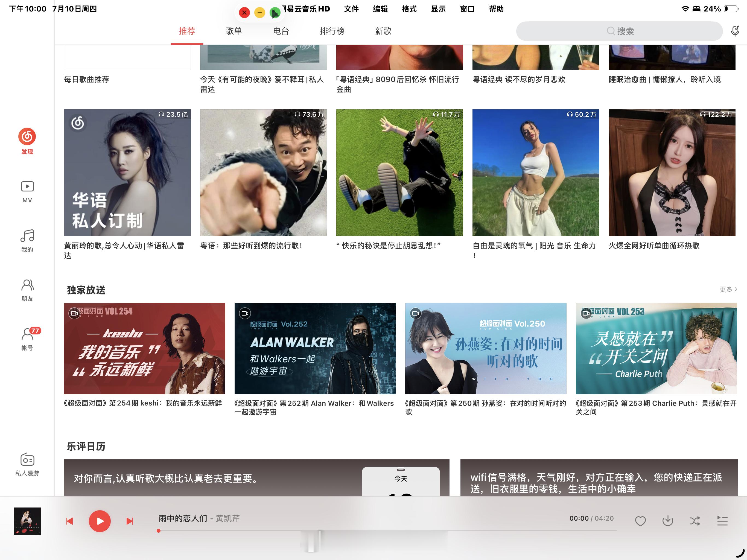Screen dimensions: 747x560
Task: Open the 帮助 menu
Action: coord(497,9)
